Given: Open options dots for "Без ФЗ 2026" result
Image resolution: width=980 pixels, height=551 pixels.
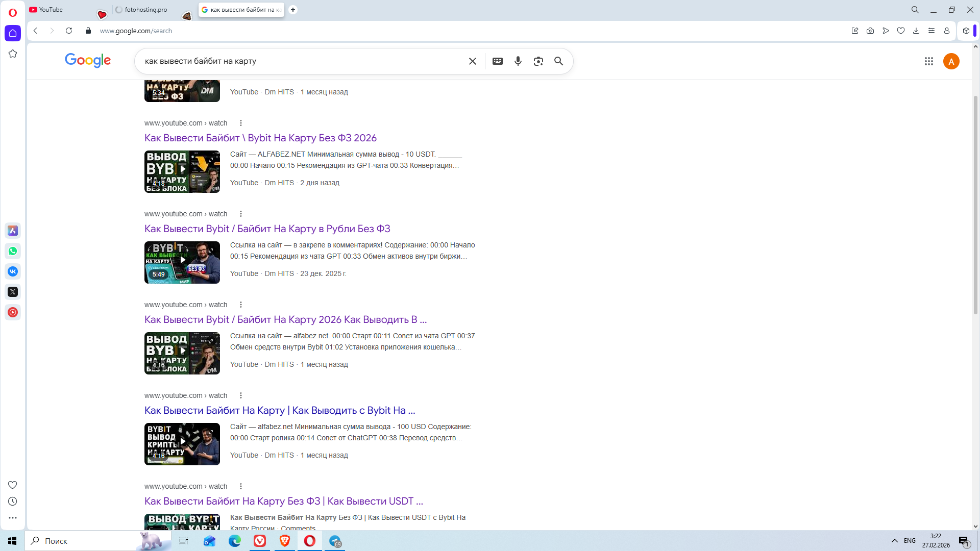Looking at the screenshot, I should [241, 123].
